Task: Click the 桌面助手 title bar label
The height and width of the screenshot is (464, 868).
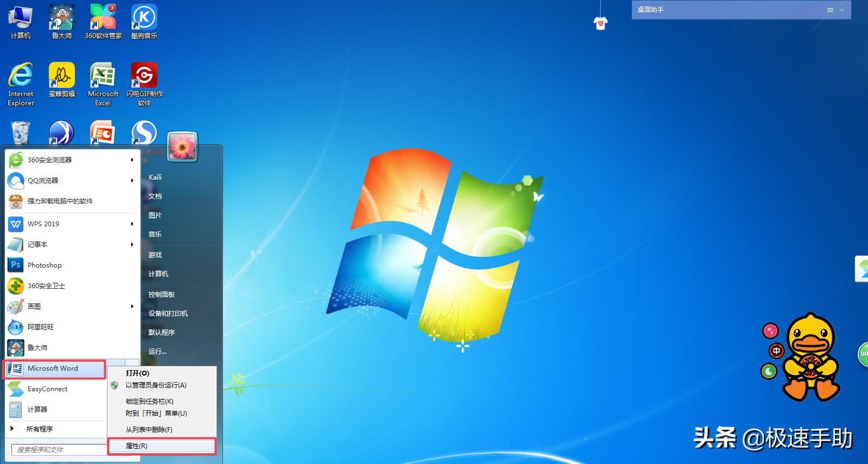Action: [x=650, y=10]
